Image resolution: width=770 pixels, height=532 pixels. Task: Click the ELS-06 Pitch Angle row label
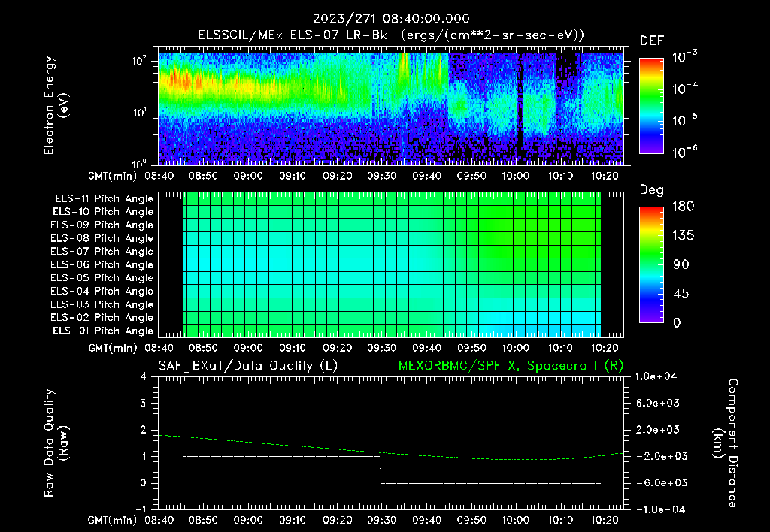click(x=102, y=264)
